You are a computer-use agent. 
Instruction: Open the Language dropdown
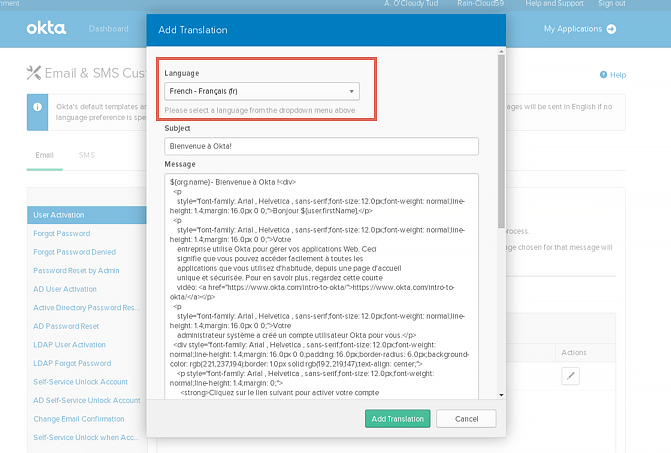click(x=262, y=91)
